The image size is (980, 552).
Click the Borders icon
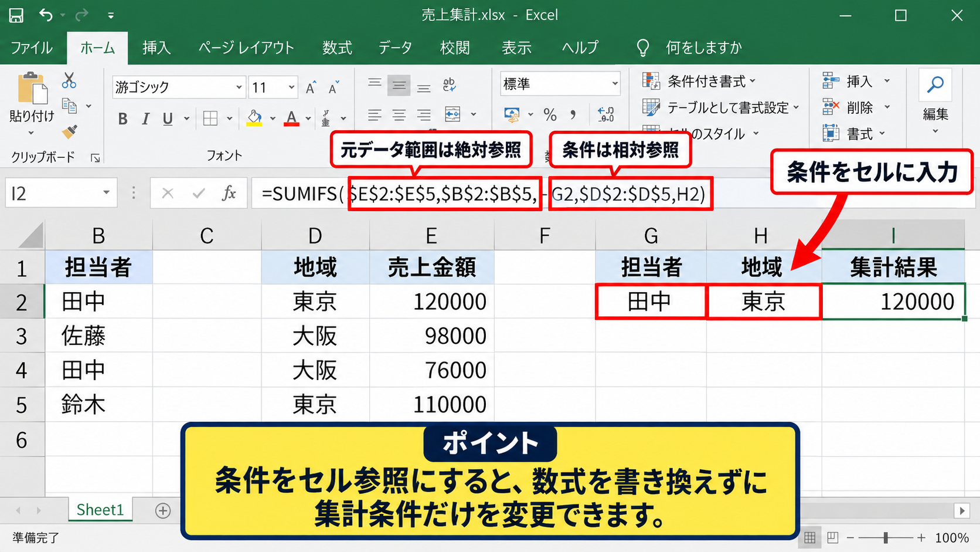[210, 118]
